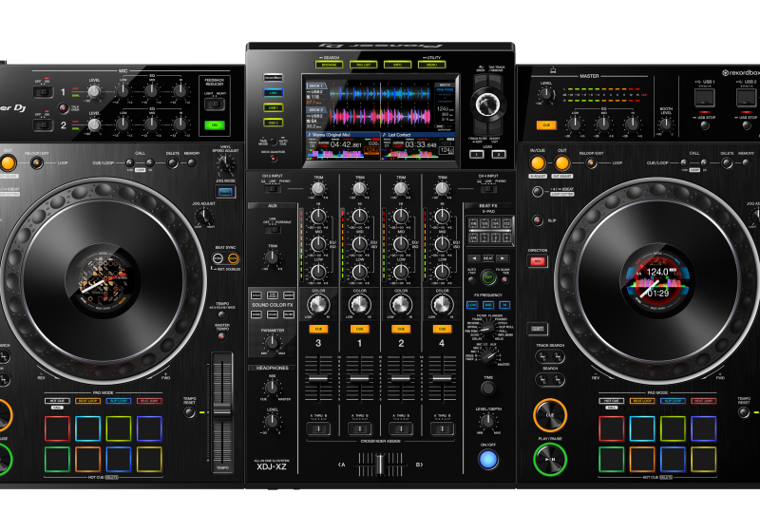Toggle the right deck SLIP button

click(537, 220)
